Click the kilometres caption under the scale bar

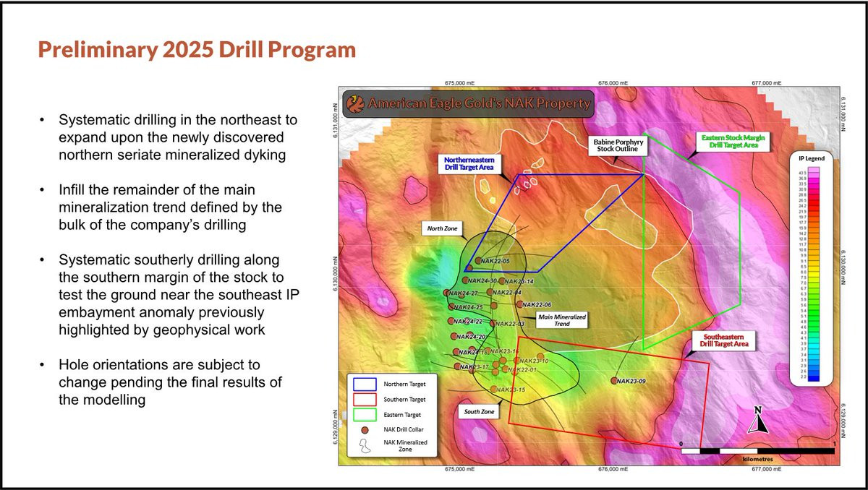pos(757,457)
